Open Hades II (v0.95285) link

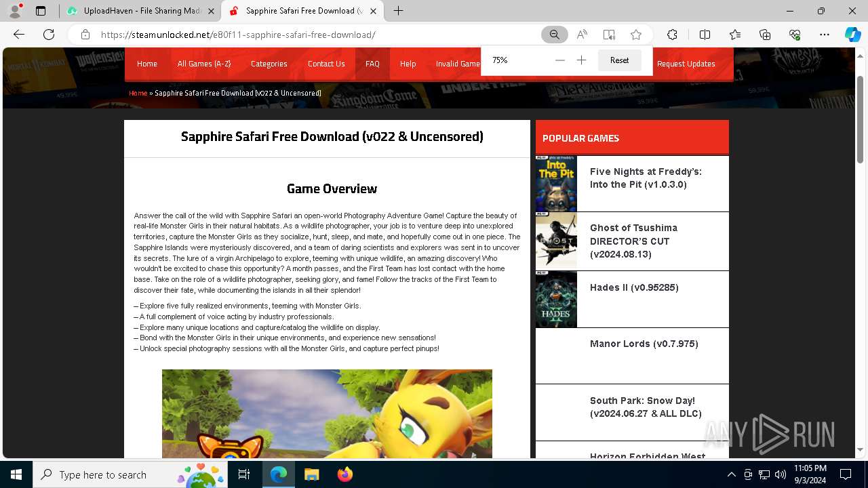[x=634, y=287]
